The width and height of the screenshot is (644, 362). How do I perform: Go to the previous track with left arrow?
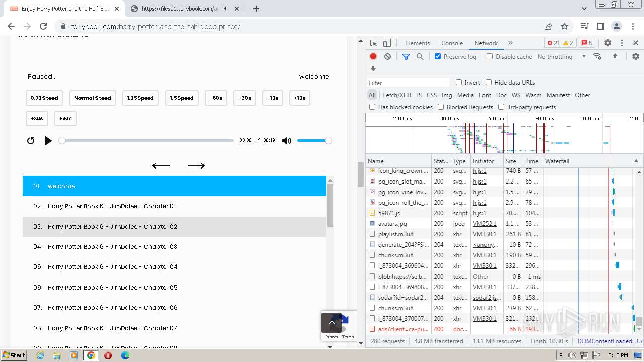tap(161, 166)
